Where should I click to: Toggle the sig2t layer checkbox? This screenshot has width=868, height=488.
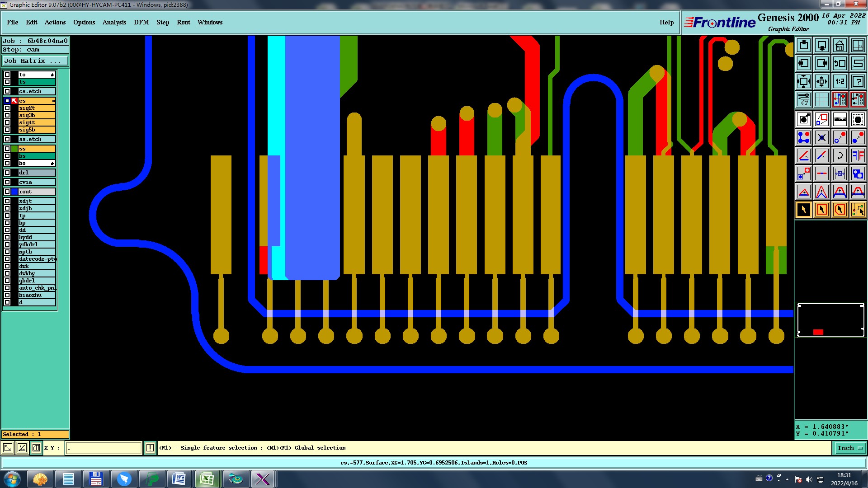click(7, 108)
